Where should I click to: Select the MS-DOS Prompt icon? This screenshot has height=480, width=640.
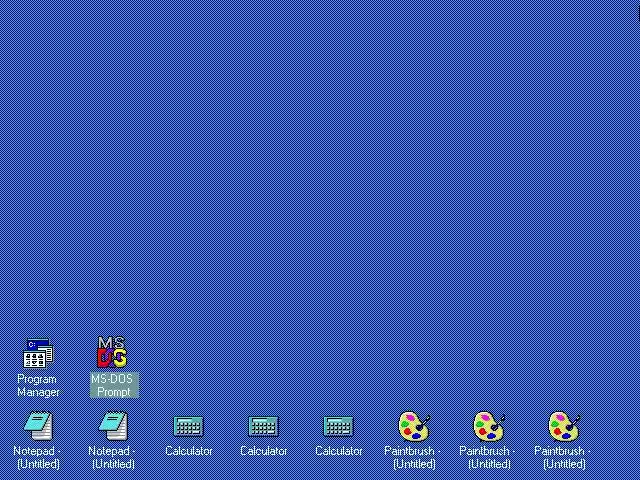pos(112,352)
